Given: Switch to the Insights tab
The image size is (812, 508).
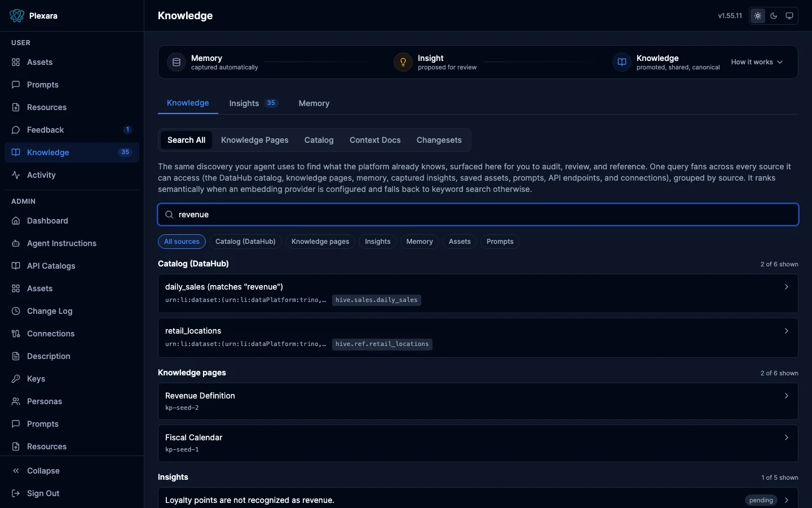Looking at the screenshot, I should click(x=254, y=103).
